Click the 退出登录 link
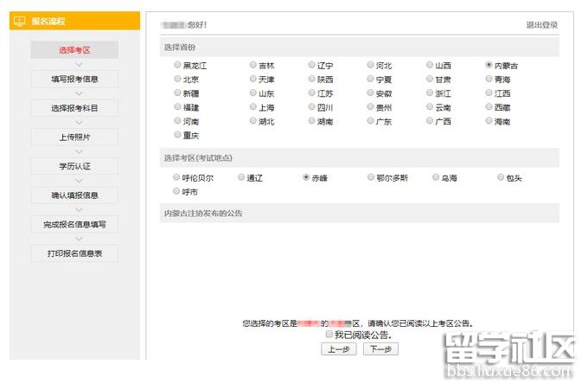 coord(541,25)
